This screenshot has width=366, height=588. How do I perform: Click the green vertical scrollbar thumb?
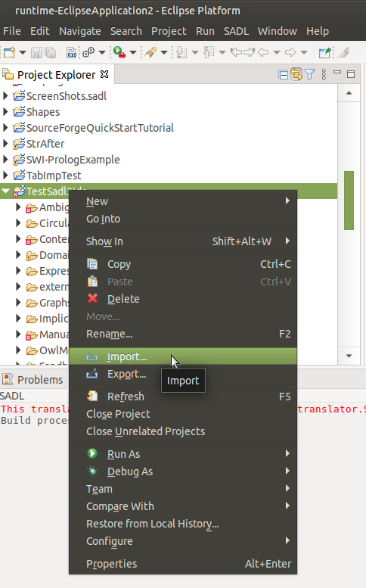pyautogui.click(x=349, y=201)
